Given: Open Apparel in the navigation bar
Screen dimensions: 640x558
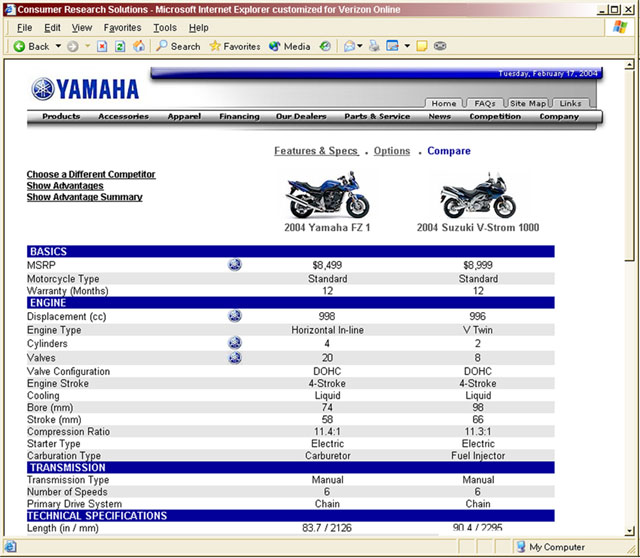Looking at the screenshot, I should (184, 116).
